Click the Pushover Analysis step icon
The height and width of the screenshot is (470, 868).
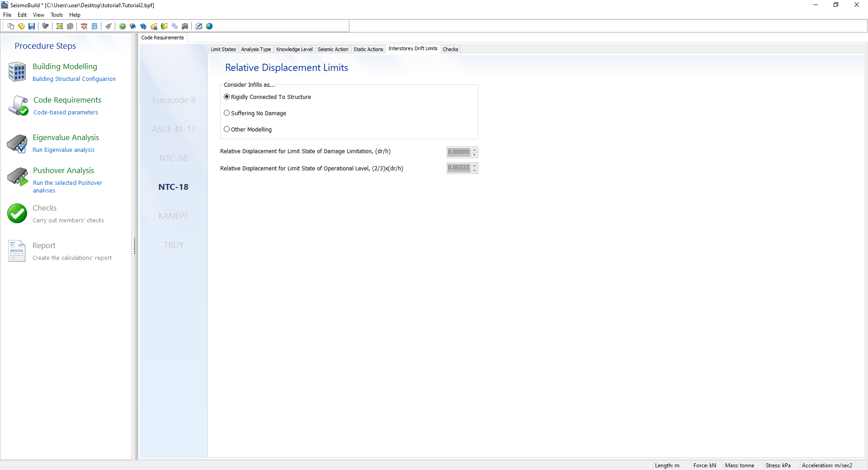pyautogui.click(x=17, y=176)
